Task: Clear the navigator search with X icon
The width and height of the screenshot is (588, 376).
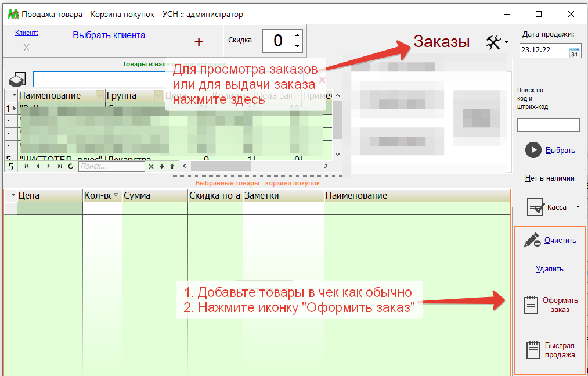Action: pos(151,166)
